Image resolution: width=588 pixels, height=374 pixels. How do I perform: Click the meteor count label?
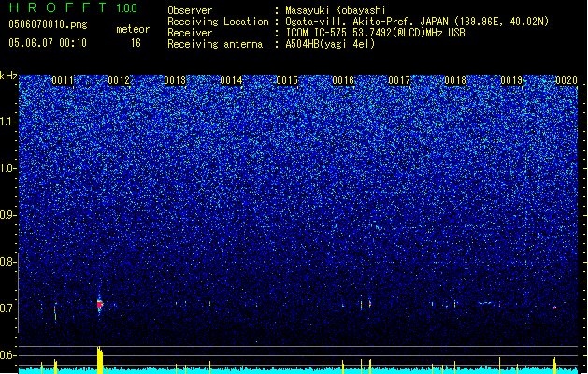(133, 29)
